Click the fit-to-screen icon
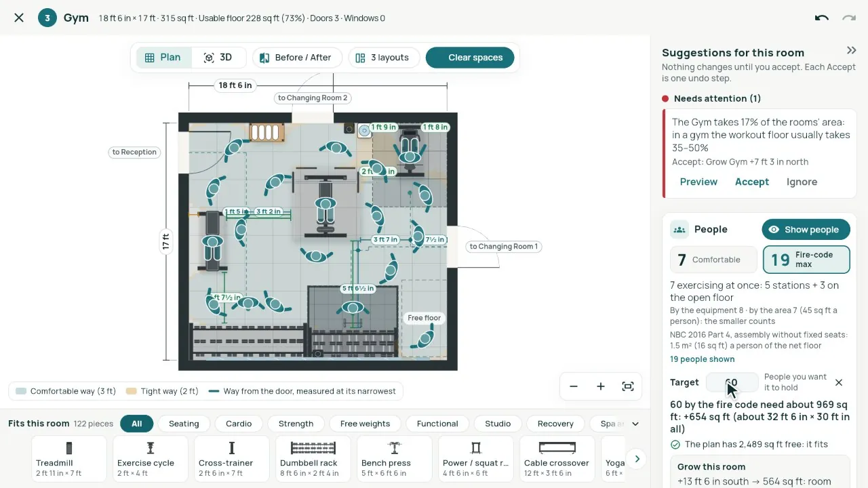The image size is (868, 488). coord(628,386)
